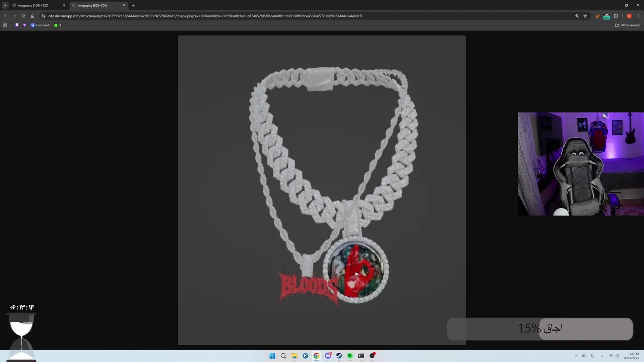Open the purple funnel bookmark
Image resolution: width=644 pixels, height=362 pixels.
tap(25, 25)
